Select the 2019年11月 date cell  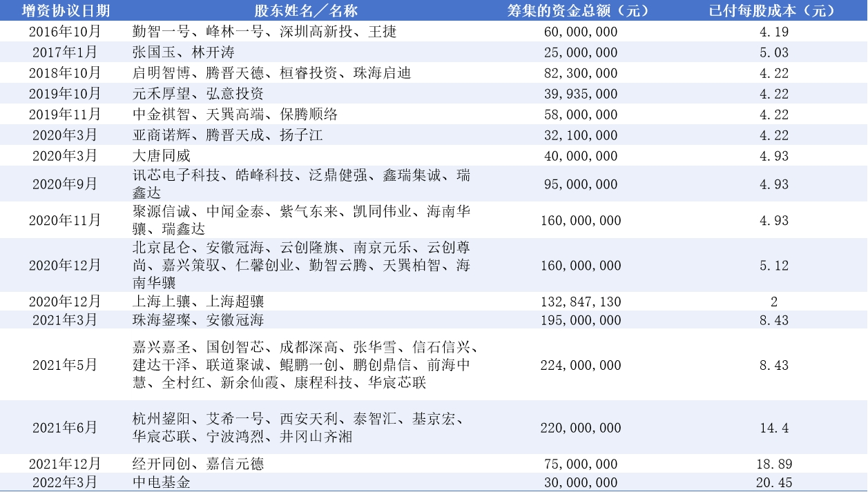[x=65, y=115]
